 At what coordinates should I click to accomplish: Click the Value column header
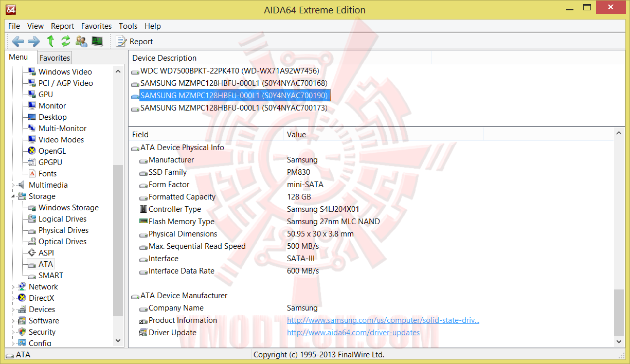point(383,135)
